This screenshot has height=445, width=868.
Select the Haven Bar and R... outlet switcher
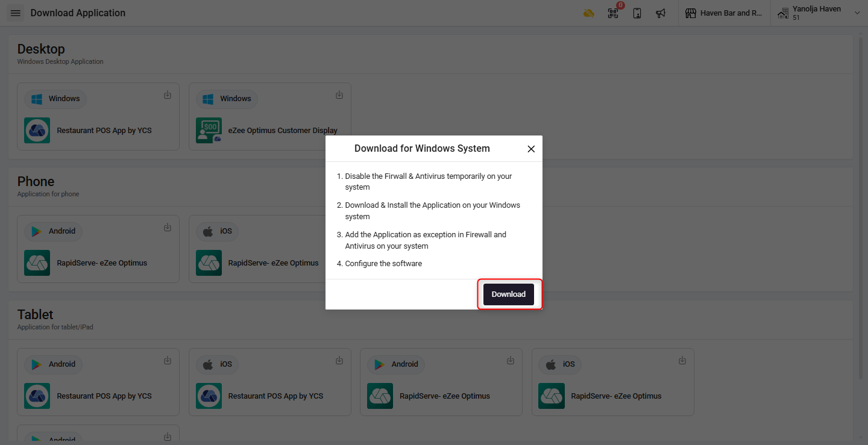coord(724,13)
